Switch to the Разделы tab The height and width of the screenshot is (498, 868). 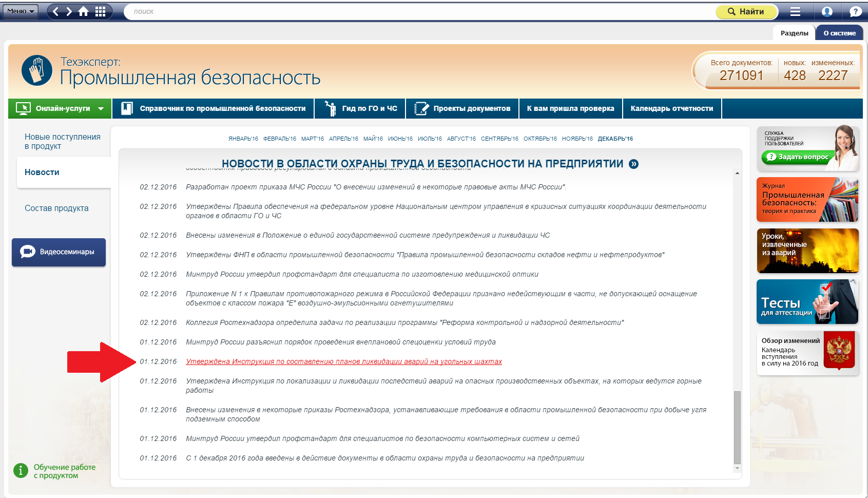(794, 33)
